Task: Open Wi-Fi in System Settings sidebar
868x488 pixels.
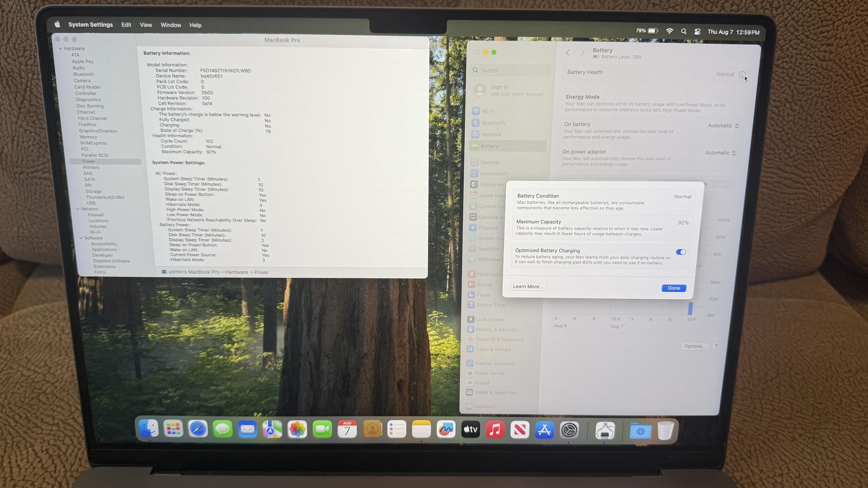Action: (x=483, y=111)
